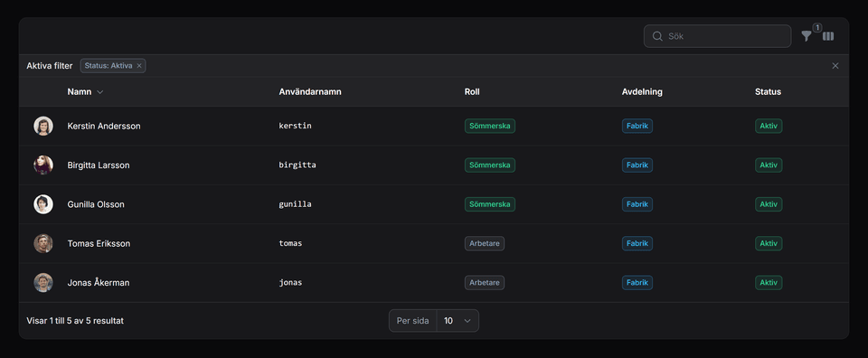
Task: Click Fabrik badge in Kerstin's row
Action: point(637,127)
